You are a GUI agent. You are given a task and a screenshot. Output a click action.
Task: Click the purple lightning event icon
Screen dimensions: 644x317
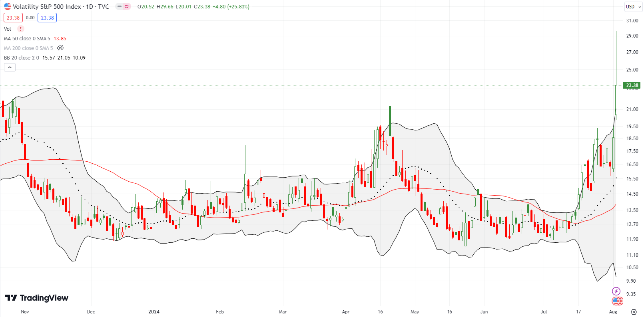click(616, 291)
